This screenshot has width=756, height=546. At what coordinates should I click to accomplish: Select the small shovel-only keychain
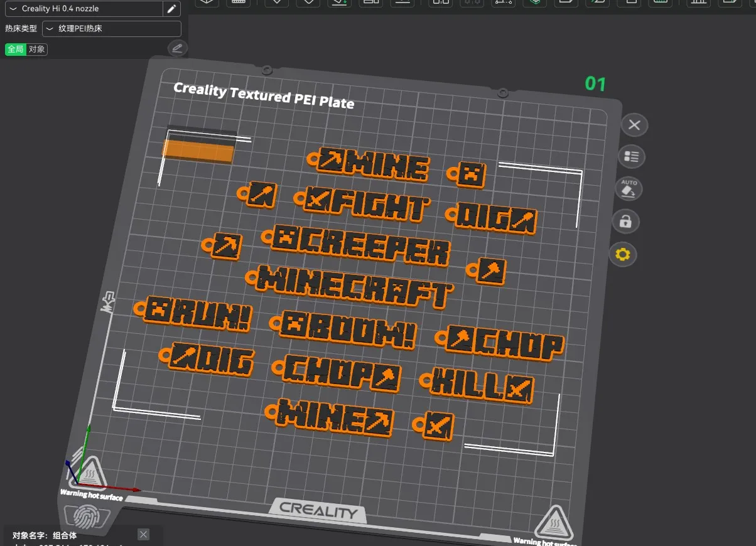click(257, 193)
